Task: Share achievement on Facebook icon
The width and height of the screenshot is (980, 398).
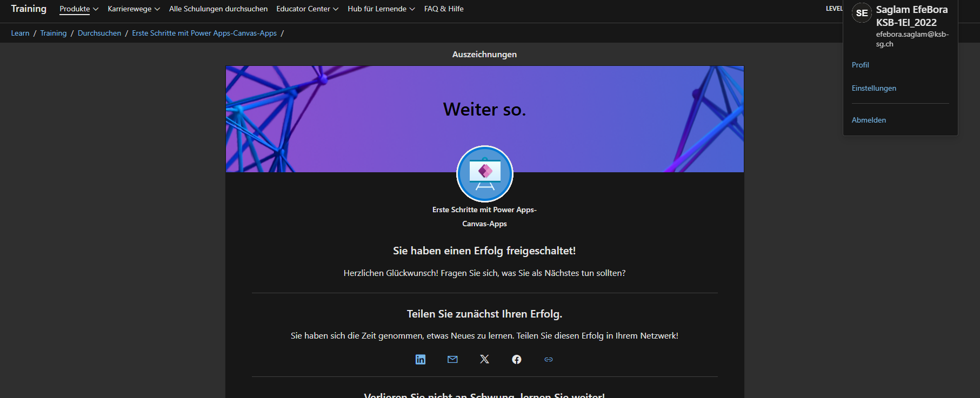Action: pos(516,360)
